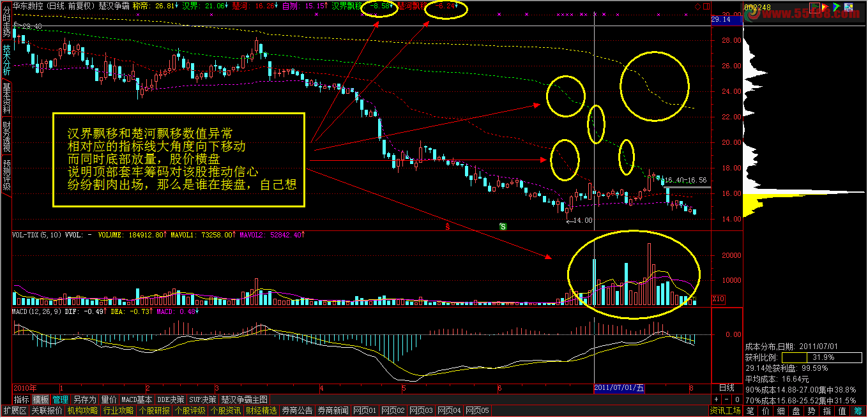The image size is (868, 418).
Task: Open the 个股评级 tab
Action: pos(190,411)
